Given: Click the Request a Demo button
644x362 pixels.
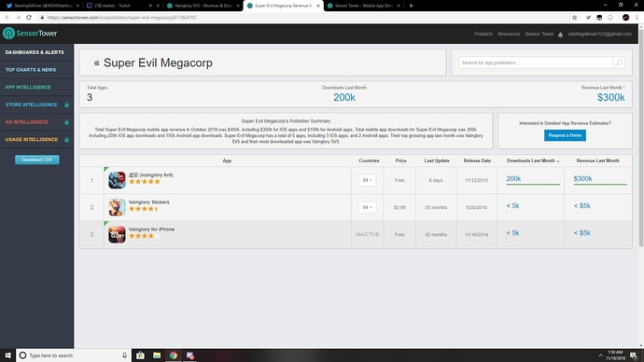Looking at the screenshot, I should click(x=565, y=135).
